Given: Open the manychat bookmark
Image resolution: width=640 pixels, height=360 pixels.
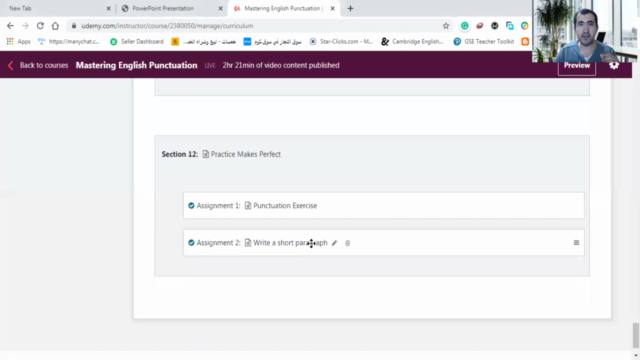Looking at the screenshot, I should (x=69, y=41).
